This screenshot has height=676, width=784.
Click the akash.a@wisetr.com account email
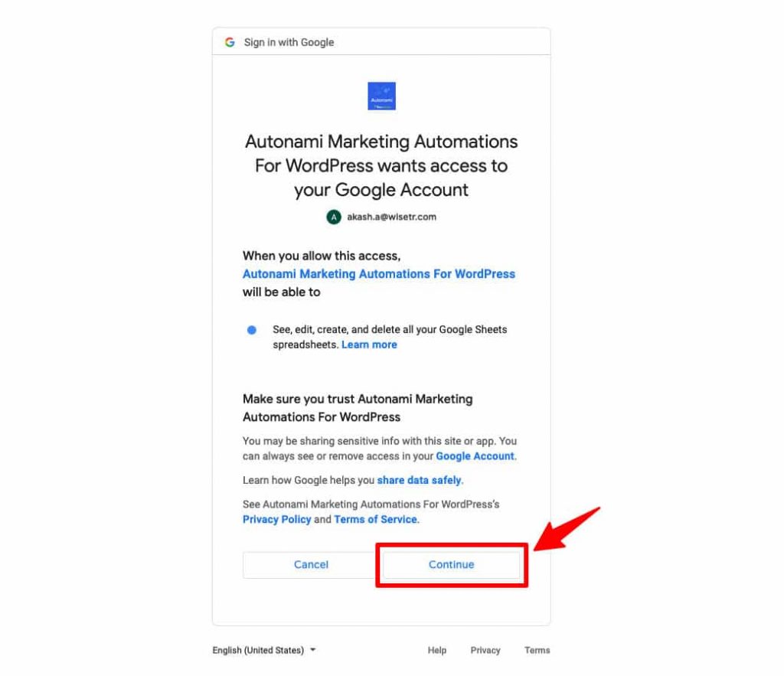pyautogui.click(x=391, y=217)
